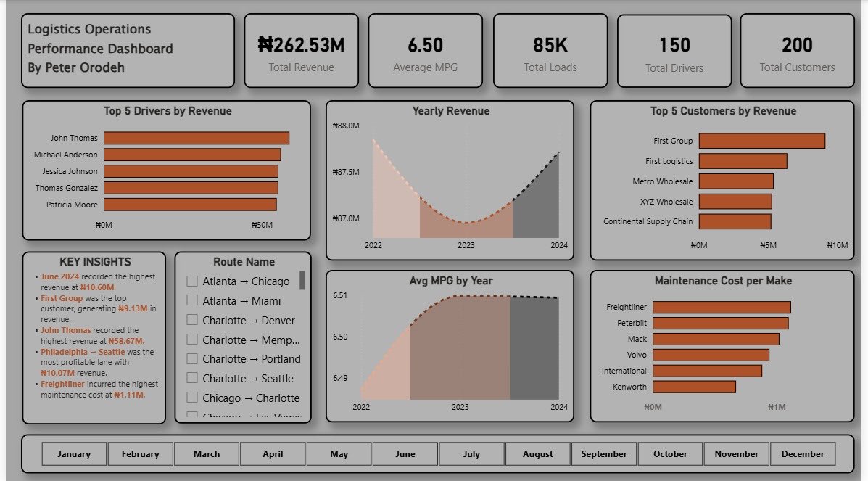The image size is (868, 481).
Task: Click the dashboard title 'Logistics Operations'
Action: 89,29
